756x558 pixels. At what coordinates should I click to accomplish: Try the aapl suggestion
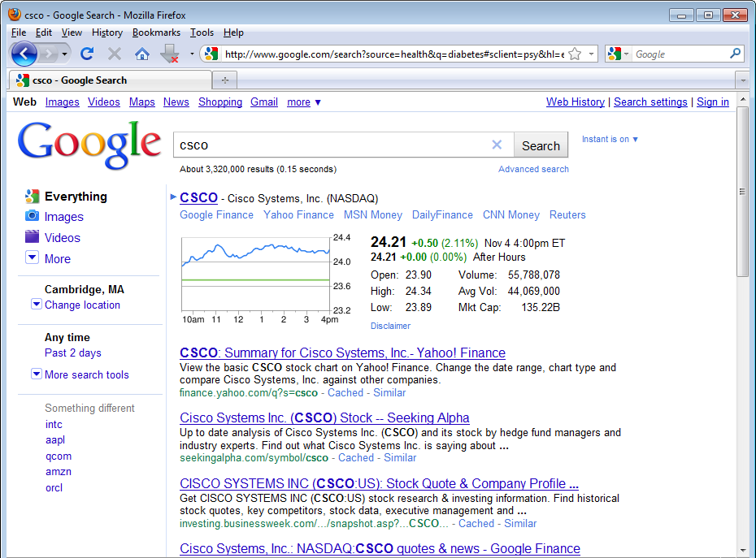[x=55, y=440]
